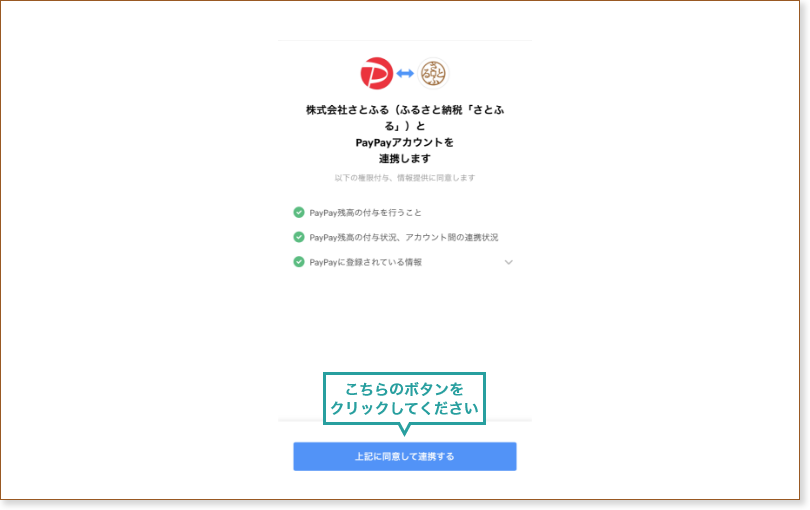Image resolution: width=810 pixels, height=510 pixels.
Task: Select the text PayPay残高の付与を行うこと
Action: pyautogui.click(x=365, y=213)
